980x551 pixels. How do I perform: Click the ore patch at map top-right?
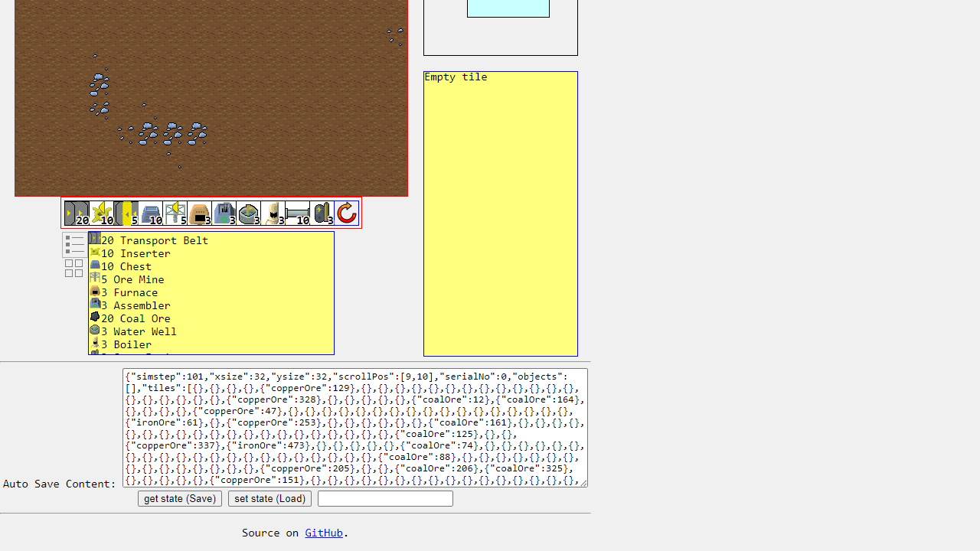click(395, 36)
